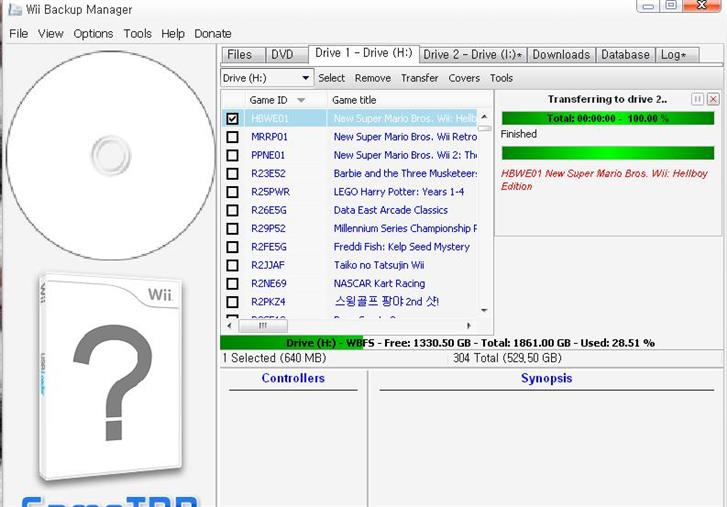The width and height of the screenshot is (727, 507).
Task: Close the transfer panel with red X
Action: point(713,99)
